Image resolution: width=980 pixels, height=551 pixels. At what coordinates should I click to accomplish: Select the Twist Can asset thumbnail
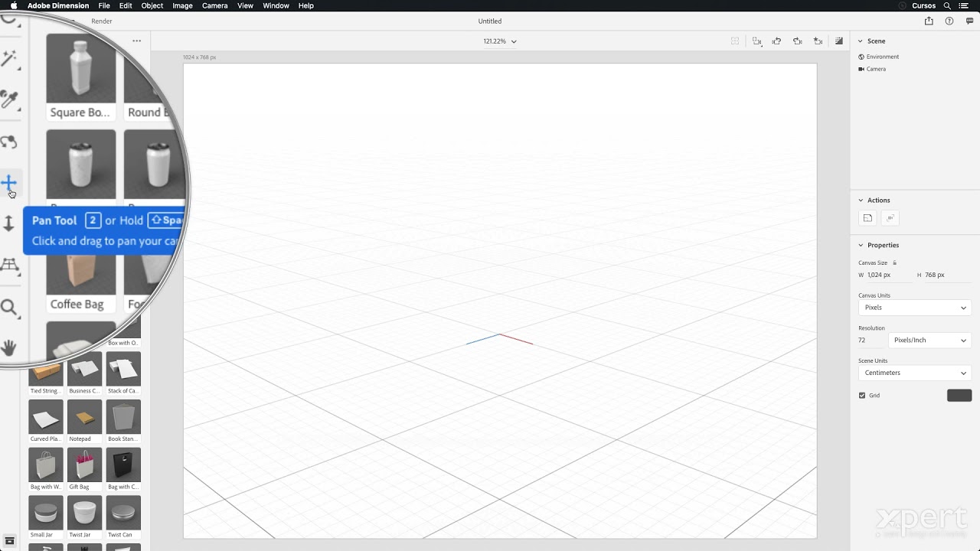123,513
